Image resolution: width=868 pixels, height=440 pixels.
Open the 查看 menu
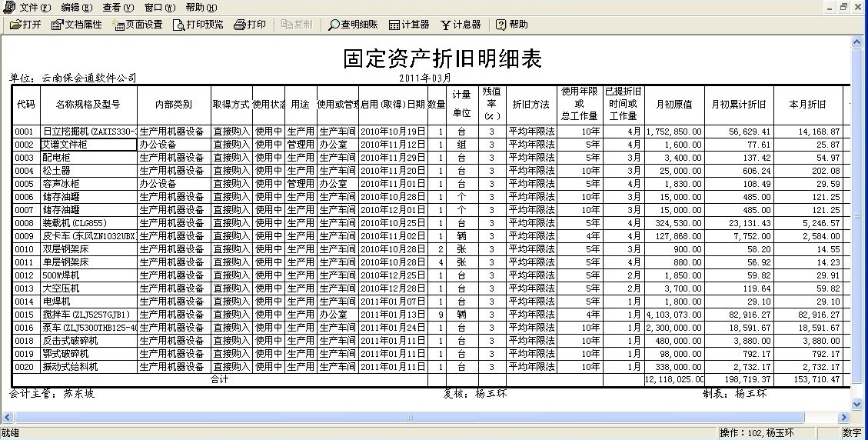pyautogui.click(x=118, y=7)
